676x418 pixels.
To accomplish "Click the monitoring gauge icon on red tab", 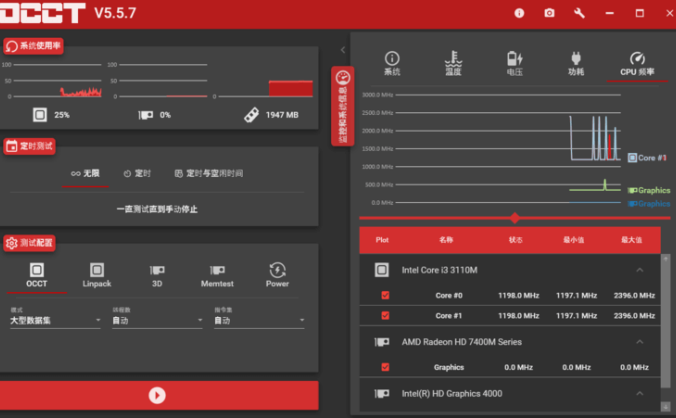I will pos(343,78).
